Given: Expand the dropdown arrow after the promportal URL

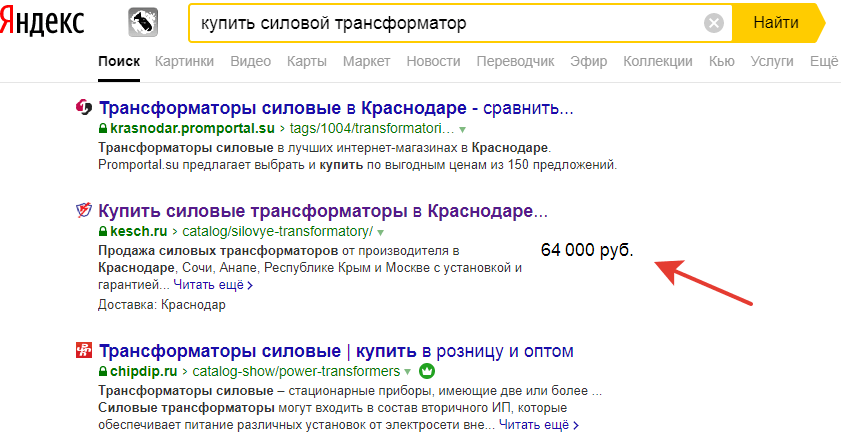Looking at the screenshot, I should (x=462, y=130).
